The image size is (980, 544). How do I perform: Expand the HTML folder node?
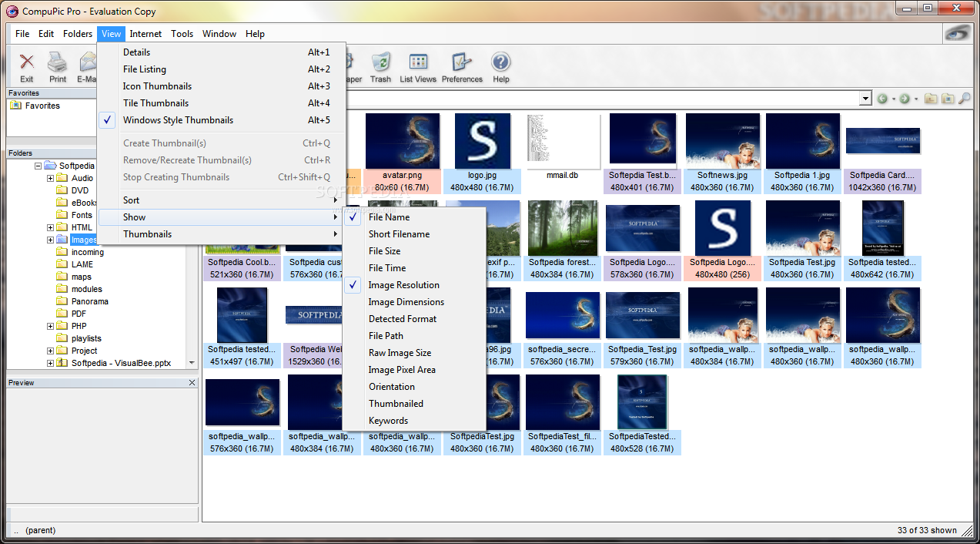tap(51, 227)
